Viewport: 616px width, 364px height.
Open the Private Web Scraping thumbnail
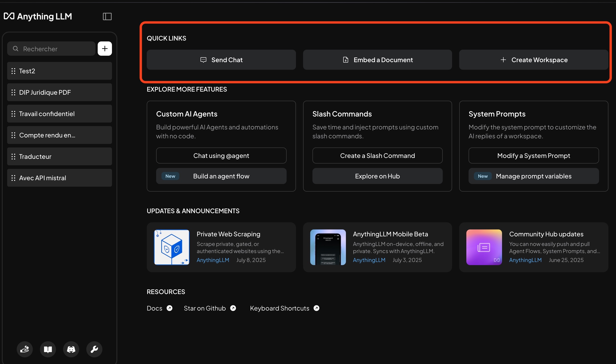172,247
